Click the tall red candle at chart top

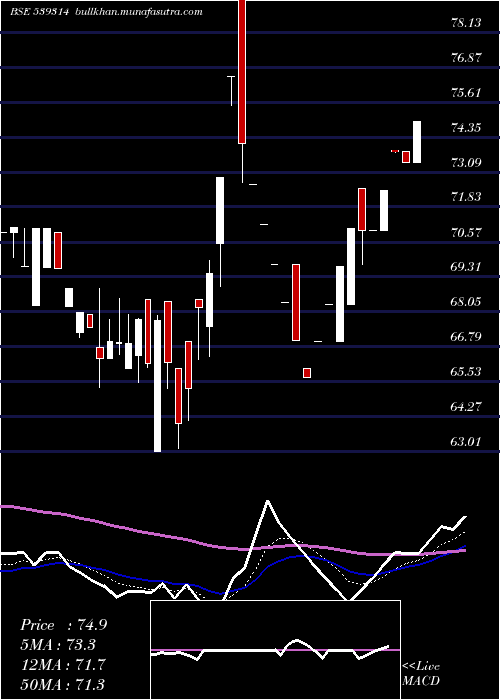(x=242, y=71)
